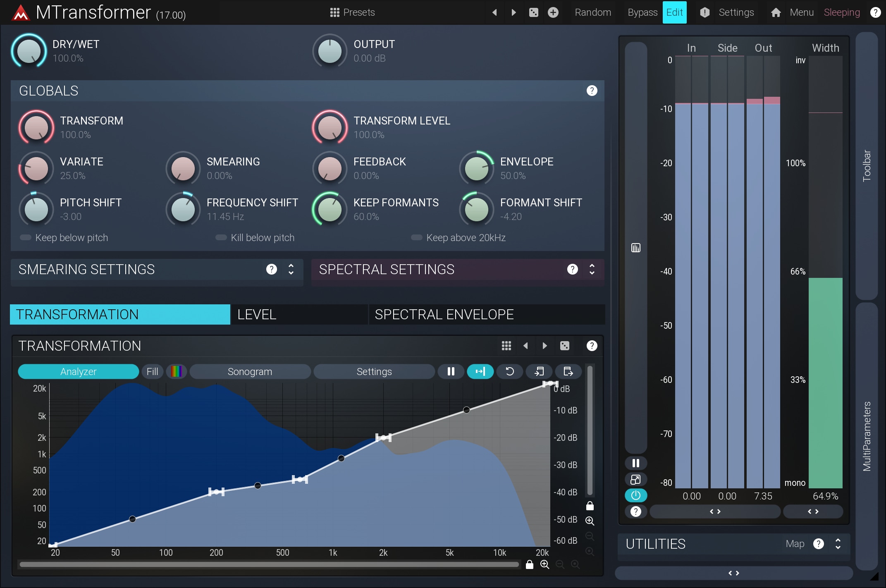Screen dimensions: 886x588
Task: Click the Bypass button
Action: point(642,12)
